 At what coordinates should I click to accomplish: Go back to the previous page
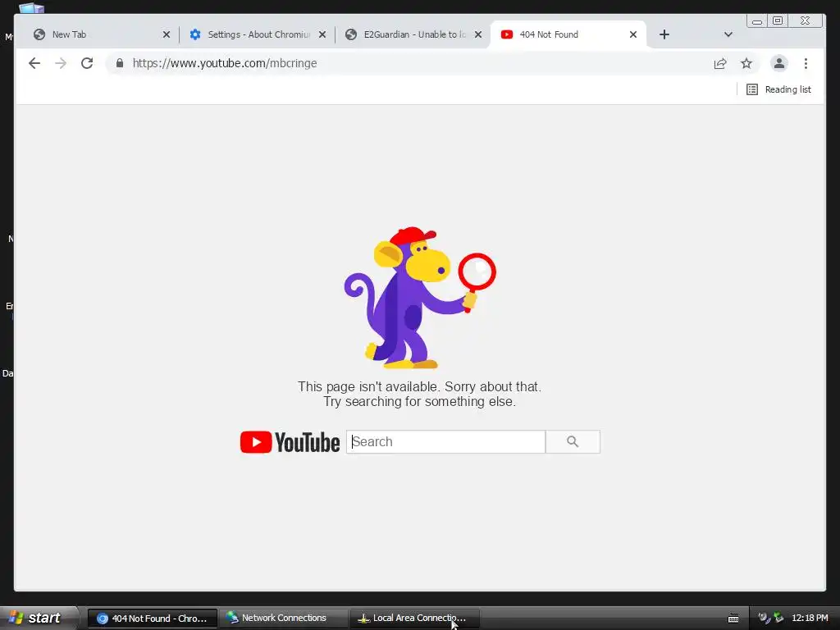pyautogui.click(x=34, y=63)
